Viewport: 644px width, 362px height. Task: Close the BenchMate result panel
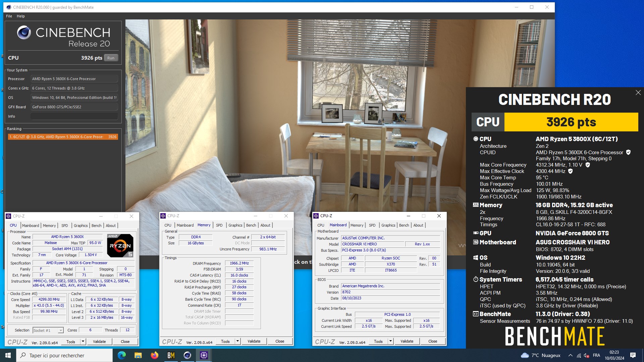pyautogui.click(x=638, y=93)
